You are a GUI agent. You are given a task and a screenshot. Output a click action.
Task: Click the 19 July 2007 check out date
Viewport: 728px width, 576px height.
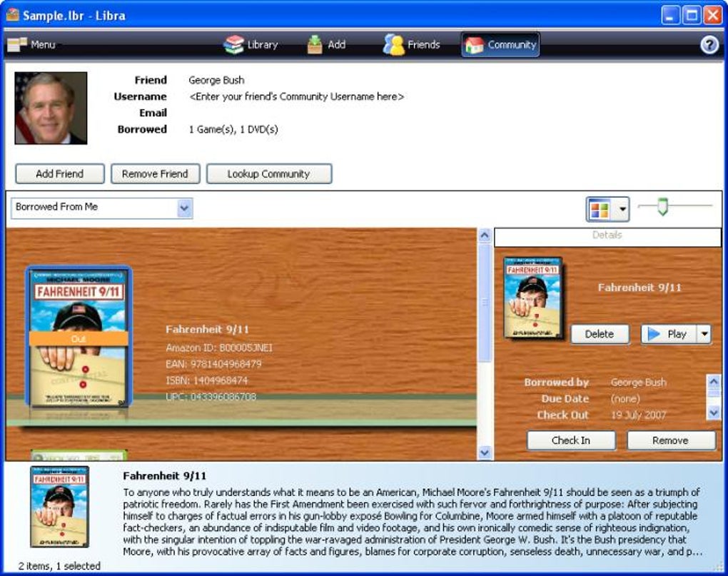[x=638, y=415]
